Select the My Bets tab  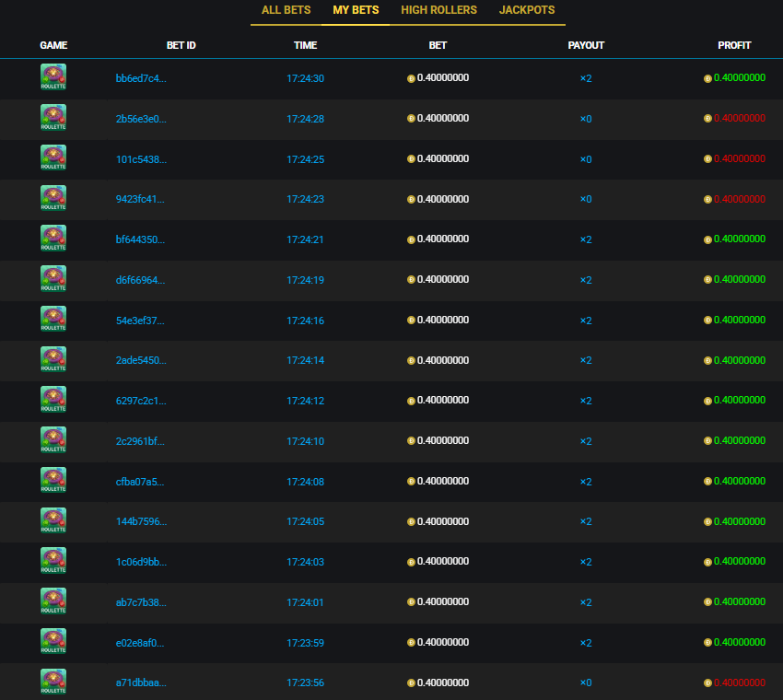tap(356, 10)
